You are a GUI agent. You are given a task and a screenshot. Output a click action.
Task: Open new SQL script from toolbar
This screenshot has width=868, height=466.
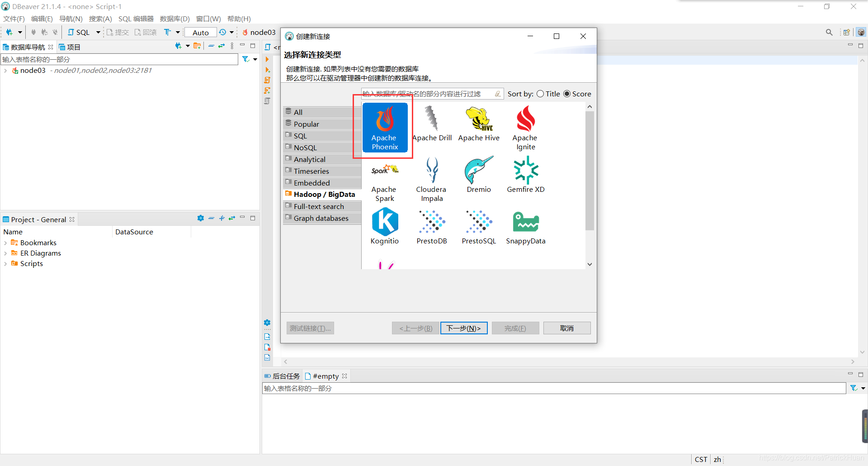coord(78,32)
